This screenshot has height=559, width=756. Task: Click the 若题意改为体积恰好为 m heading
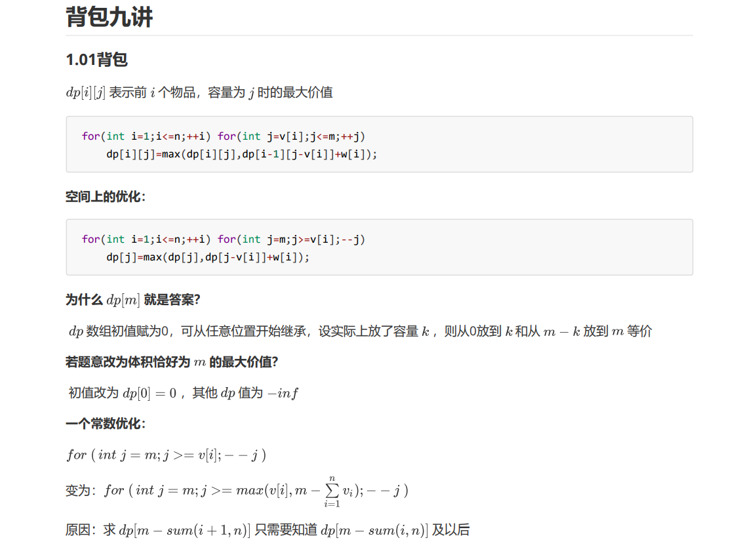(172, 362)
